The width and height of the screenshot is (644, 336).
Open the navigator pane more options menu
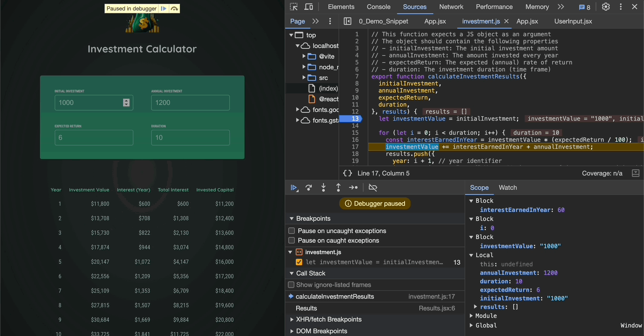point(330,21)
